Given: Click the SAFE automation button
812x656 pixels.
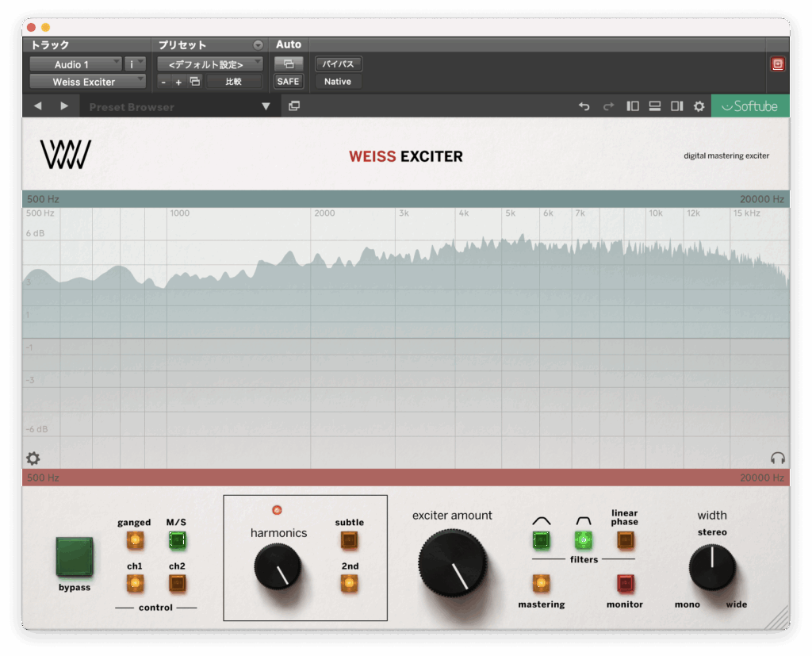Looking at the screenshot, I should (289, 82).
